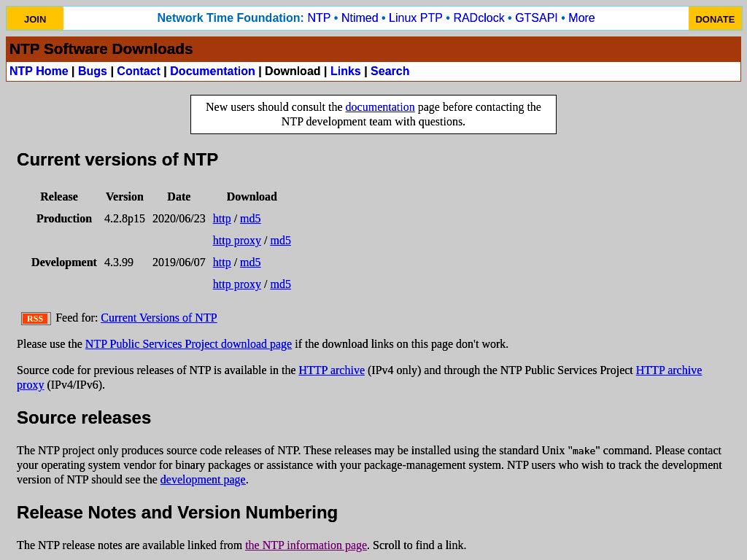The height and width of the screenshot is (560, 747).
Task: Click the Production version 4.2.8p15 cell
Action: (124, 219)
